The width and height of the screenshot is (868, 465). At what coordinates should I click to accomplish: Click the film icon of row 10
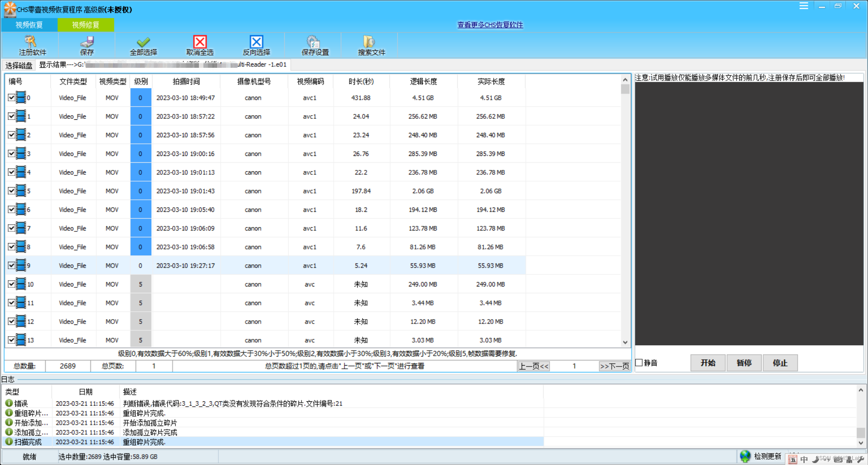(x=21, y=284)
